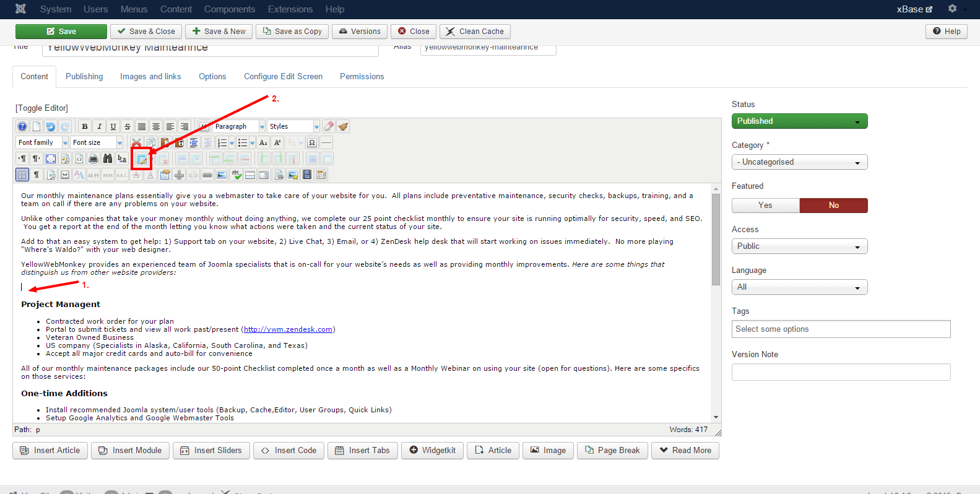Click the scrollbar down arrow
Image resolution: width=980 pixels, height=494 pixels.
tap(716, 417)
